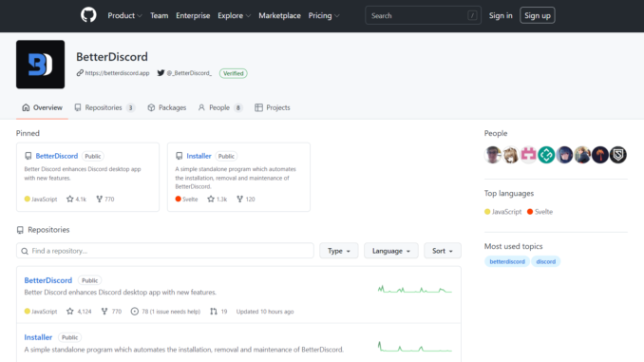Open the dark avatar with orange tree

pos(600,155)
